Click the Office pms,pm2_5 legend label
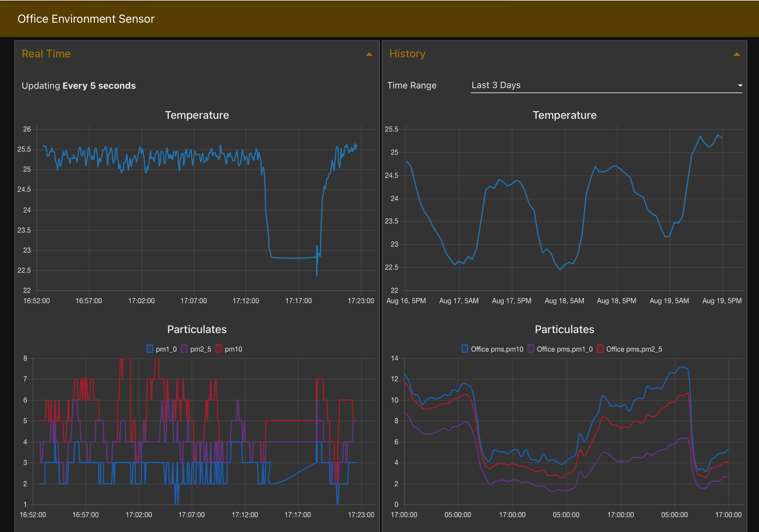The image size is (759, 532). tap(634, 349)
